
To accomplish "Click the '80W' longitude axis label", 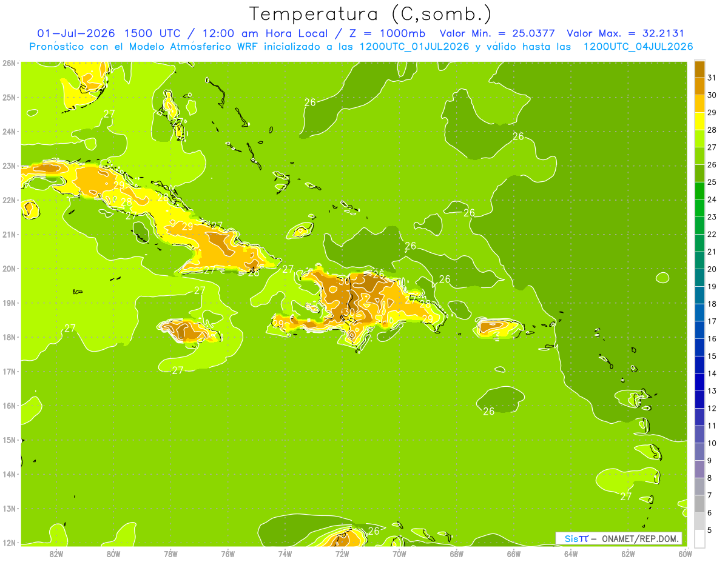I will (113, 554).
